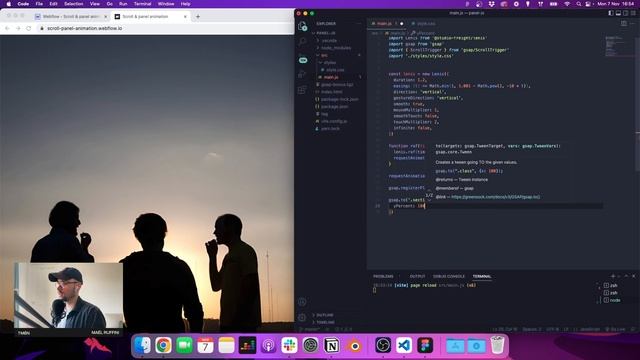Open vite.config.js in Explorer tree

(334, 121)
